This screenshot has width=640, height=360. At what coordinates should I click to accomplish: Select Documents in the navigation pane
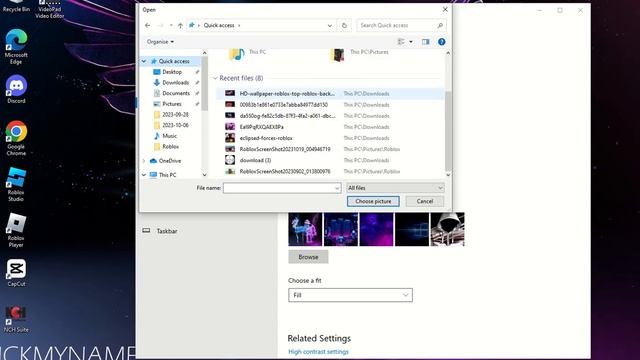176,93
